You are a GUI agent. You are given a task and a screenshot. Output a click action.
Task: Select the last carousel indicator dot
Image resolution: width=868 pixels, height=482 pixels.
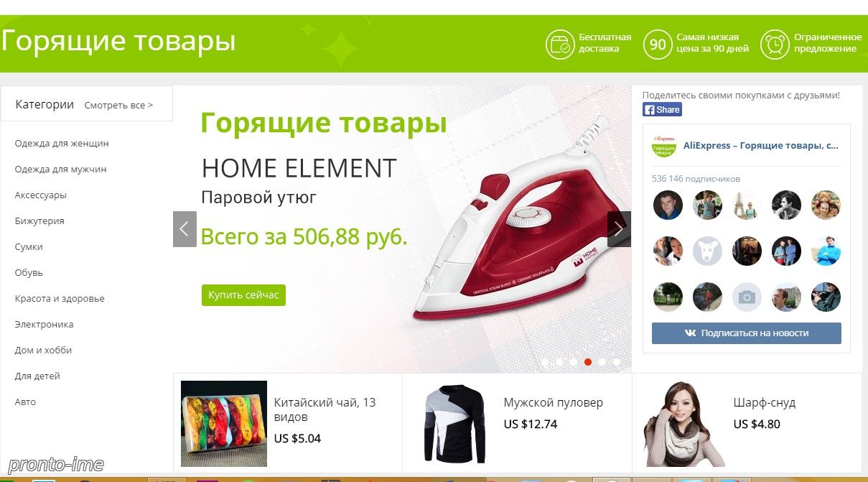coord(617,362)
